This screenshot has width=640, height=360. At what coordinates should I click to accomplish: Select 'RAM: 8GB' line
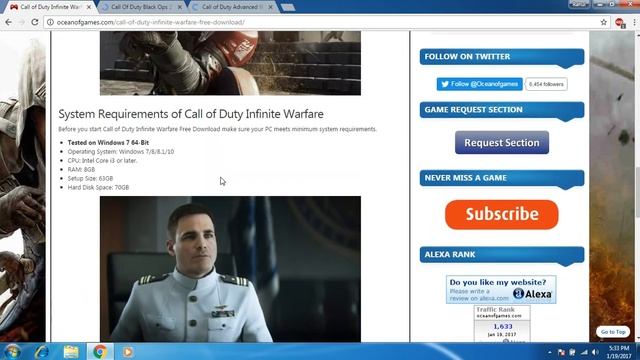(81, 169)
